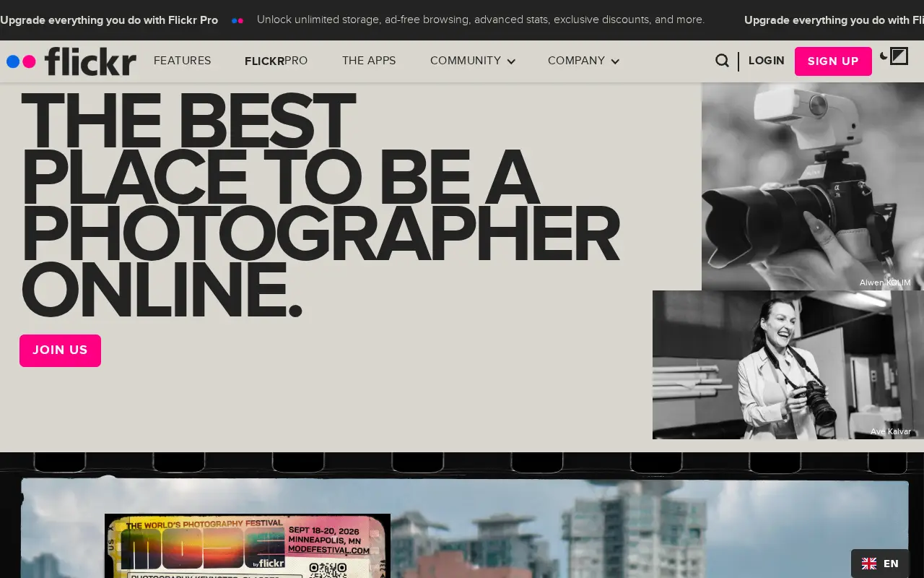This screenshot has width=924, height=578.
Task: Open the Ave Kalvar photographer photo
Action: (x=788, y=365)
